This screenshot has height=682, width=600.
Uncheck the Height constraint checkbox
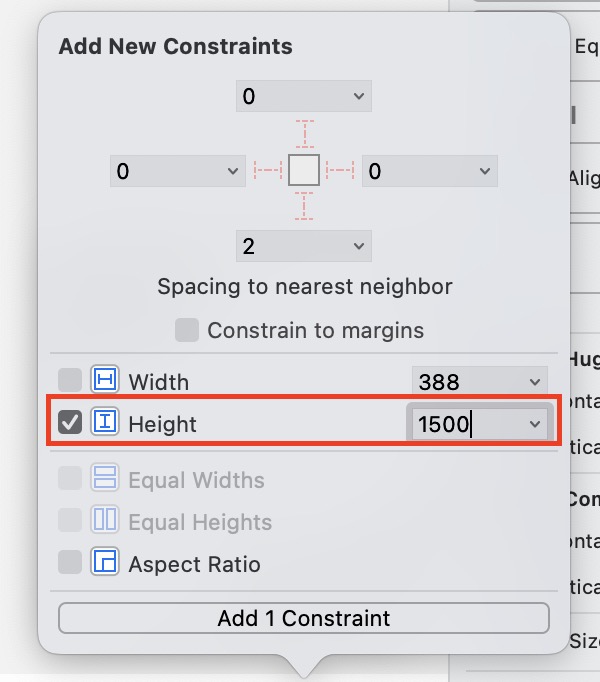pyautogui.click(x=70, y=423)
